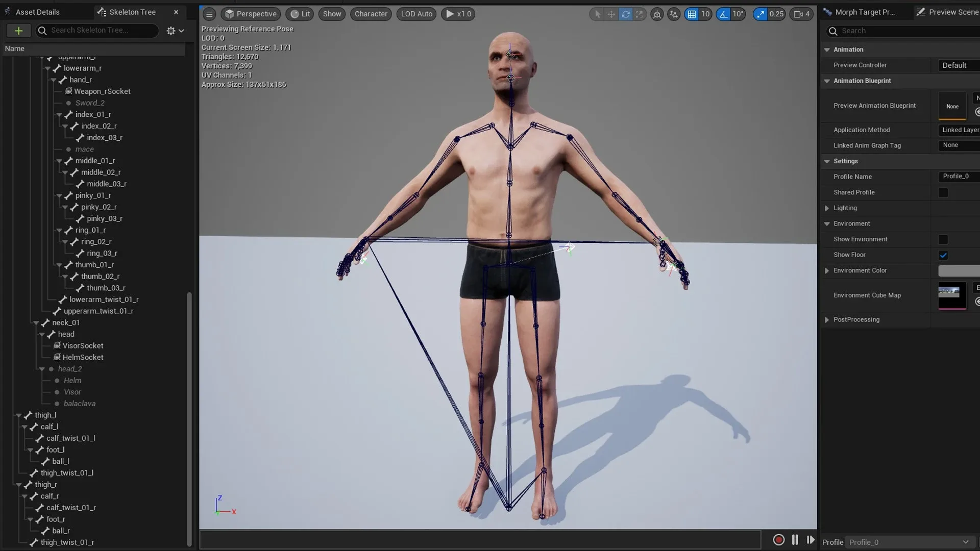Click the Preview Animation Blueprint None thumbnail
Screen dimensions: 980x551
click(952, 106)
